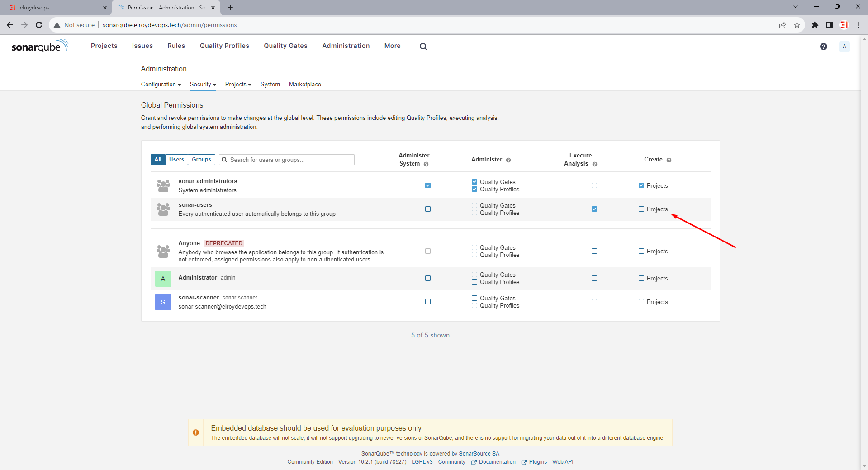Screen dimensions: 868x470
Task: Open the SonarSource SA link
Action: click(x=479, y=454)
